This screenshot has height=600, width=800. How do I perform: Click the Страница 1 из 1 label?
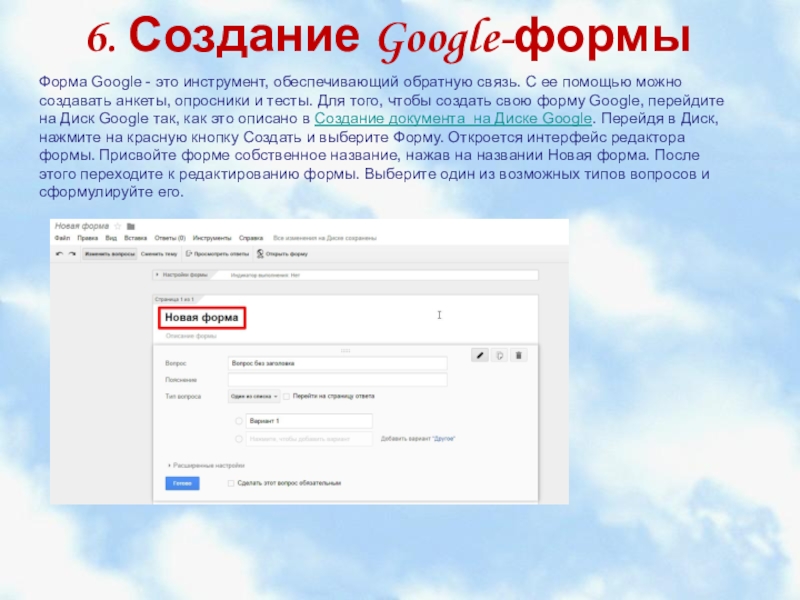tap(174, 299)
